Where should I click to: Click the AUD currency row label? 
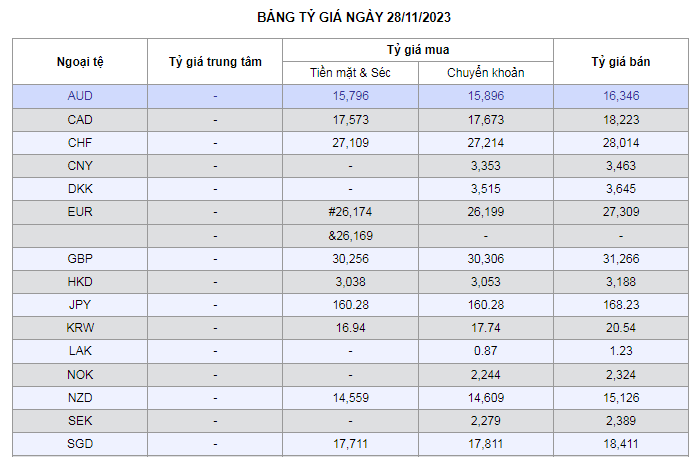click(80, 97)
